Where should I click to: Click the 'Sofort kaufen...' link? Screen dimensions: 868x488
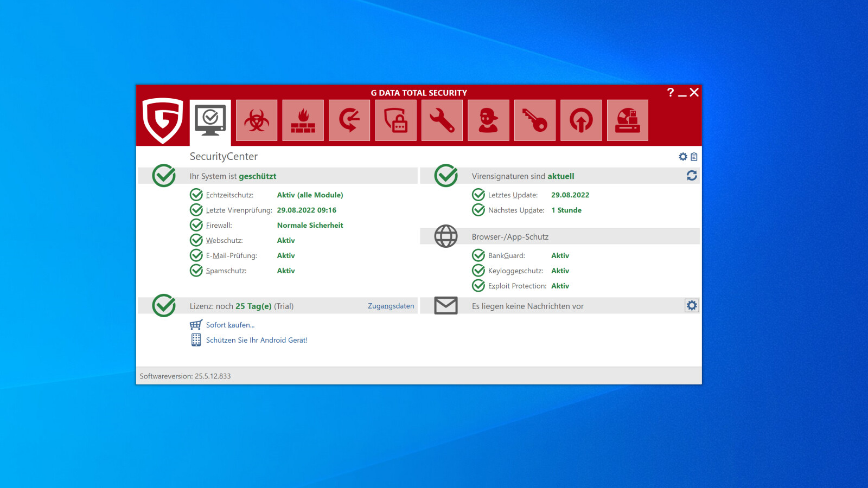pyautogui.click(x=230, y=325)
